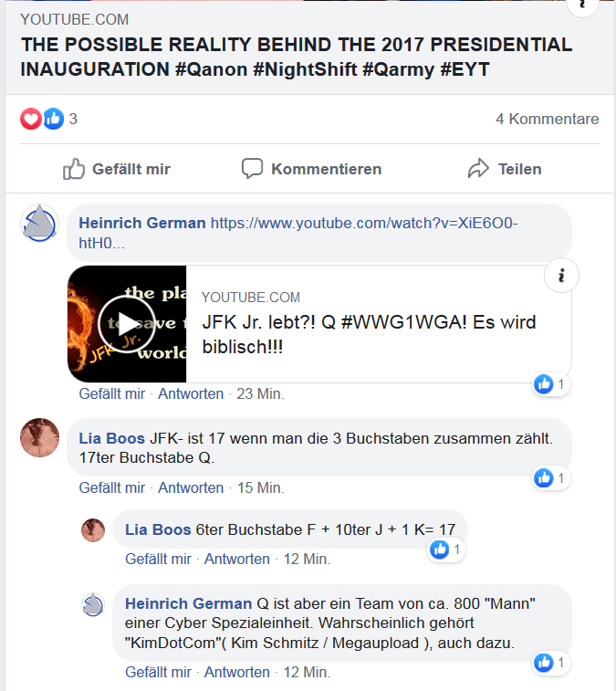Open the 4 Kommentare link
This screenshot has width=616, height=691.
tap(548, 119)
